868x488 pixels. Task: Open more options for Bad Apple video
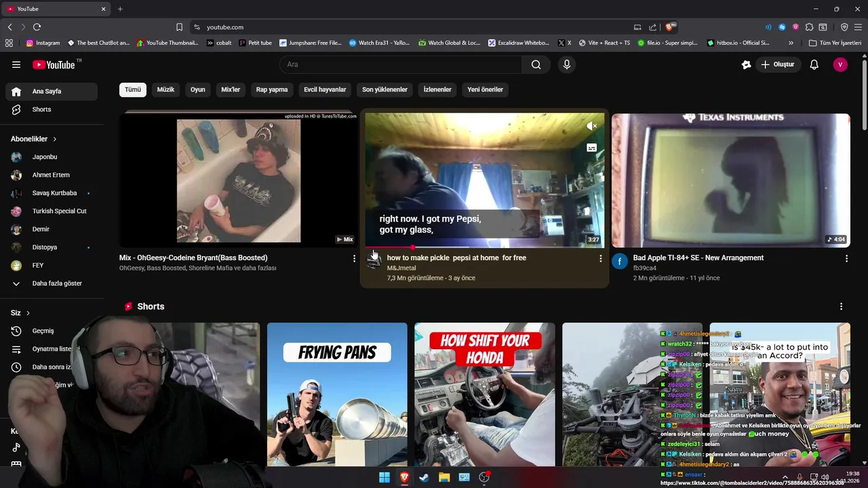coord(846,258)
